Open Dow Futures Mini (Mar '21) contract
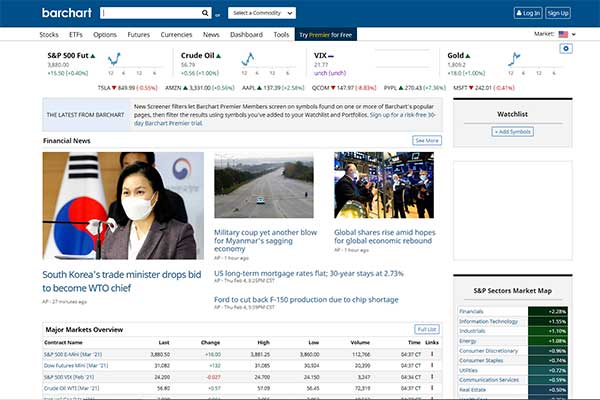Image resolution: width=600 pixels, height=400 pixels. point(76,365)
